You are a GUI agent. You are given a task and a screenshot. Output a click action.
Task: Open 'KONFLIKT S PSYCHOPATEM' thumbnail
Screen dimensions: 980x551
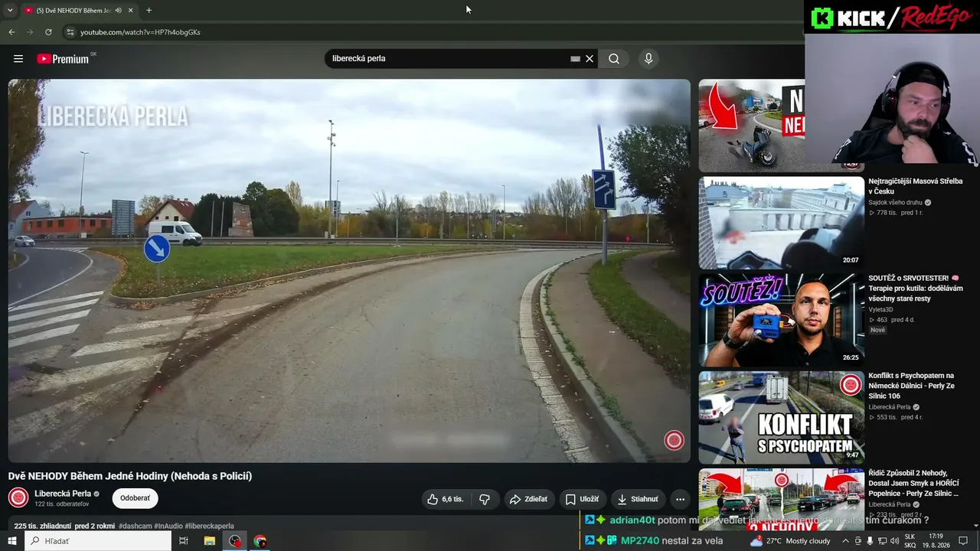[x=781, y=417]
